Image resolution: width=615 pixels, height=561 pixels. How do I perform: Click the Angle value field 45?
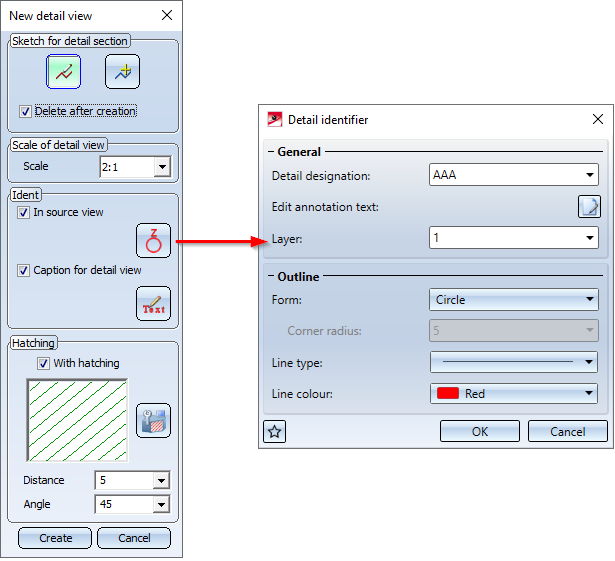point(124,505)
